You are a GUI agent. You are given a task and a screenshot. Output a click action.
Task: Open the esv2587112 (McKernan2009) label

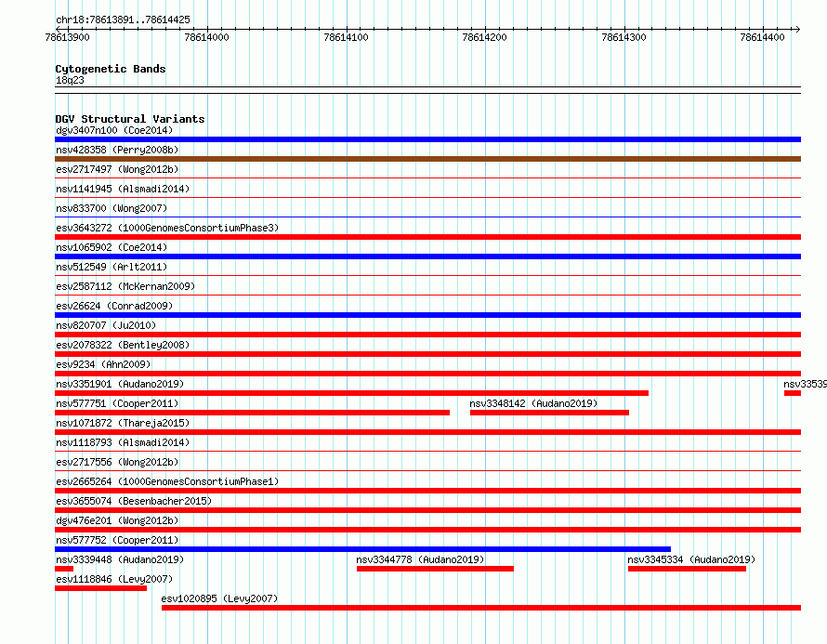click(125, 286)
